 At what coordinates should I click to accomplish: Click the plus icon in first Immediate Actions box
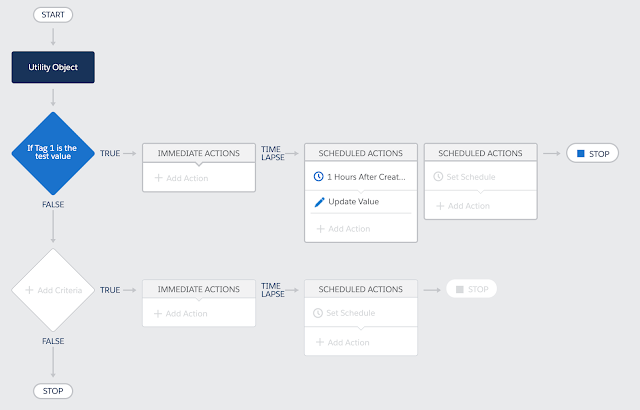click(x=158, y=178)
